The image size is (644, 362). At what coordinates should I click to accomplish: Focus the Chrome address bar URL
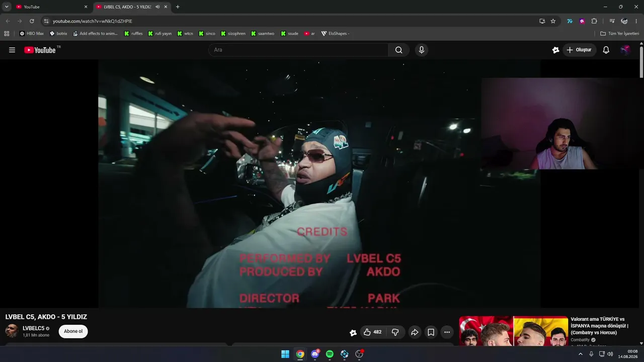pyautogui.click(x=93, y=21)
